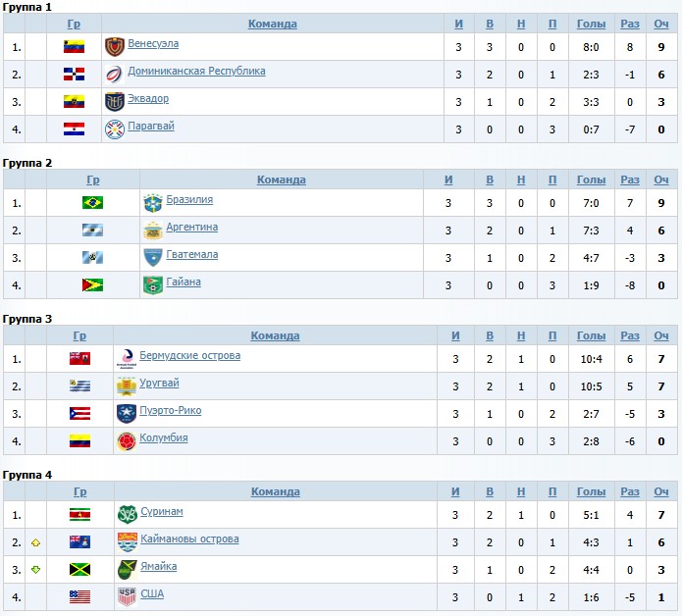Sort Group 4 by Гр column header

(x=79, y=491)
